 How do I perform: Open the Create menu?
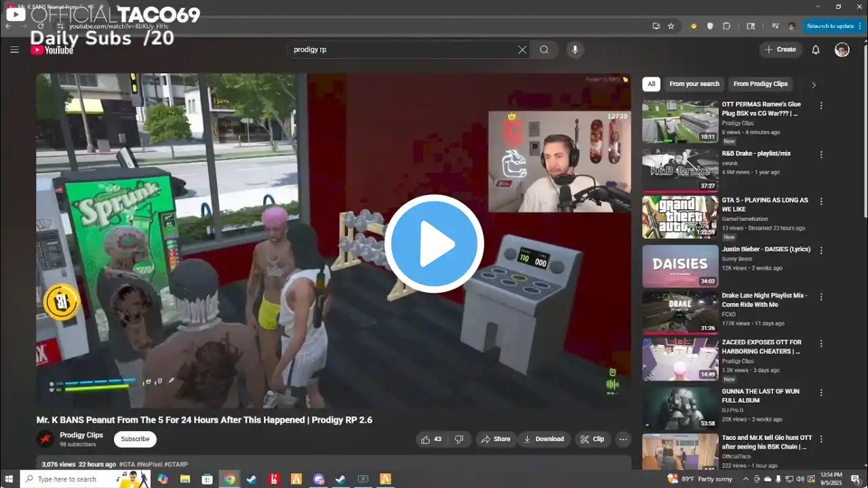tap(781, 49)
